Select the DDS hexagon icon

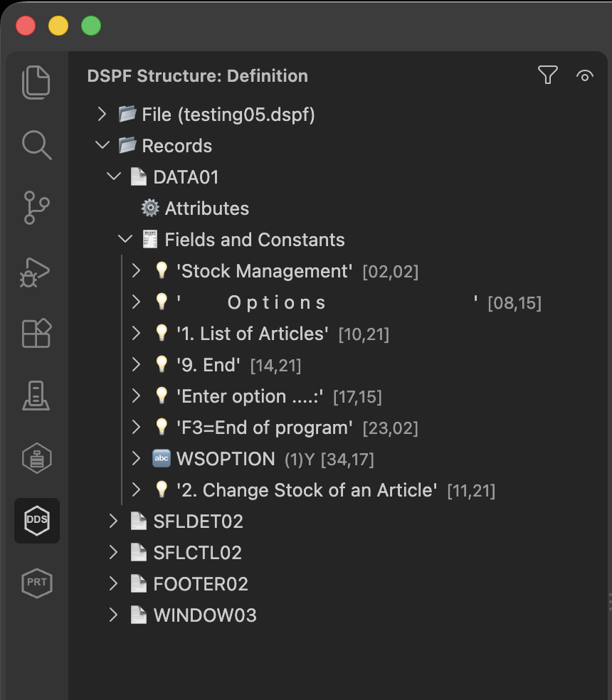pos(36,521)
